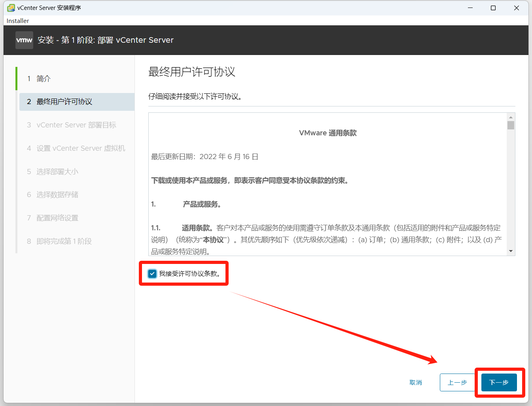The height and width of the screenshot is (406, 532).
Task: Click the vCenter Server installer title bar icon
Action: [11, 8]
